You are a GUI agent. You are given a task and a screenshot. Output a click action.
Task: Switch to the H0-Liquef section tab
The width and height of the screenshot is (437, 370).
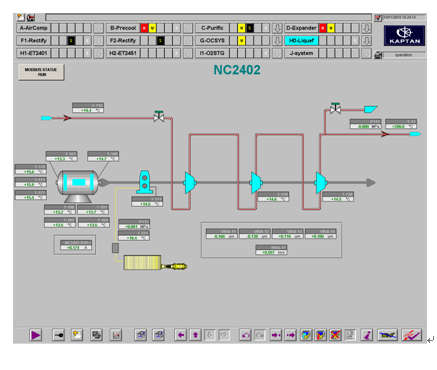pyautogui.click(x=301, y=41)
